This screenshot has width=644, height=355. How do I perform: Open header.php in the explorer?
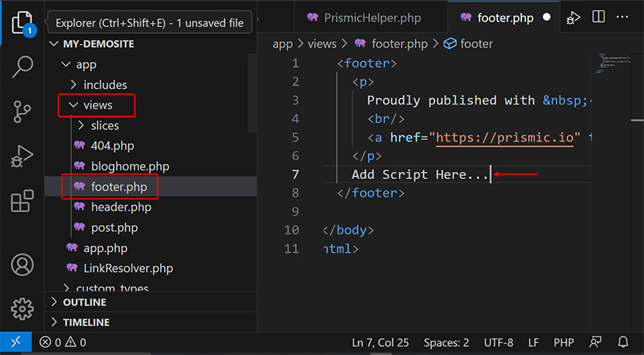tap(151, 207)
